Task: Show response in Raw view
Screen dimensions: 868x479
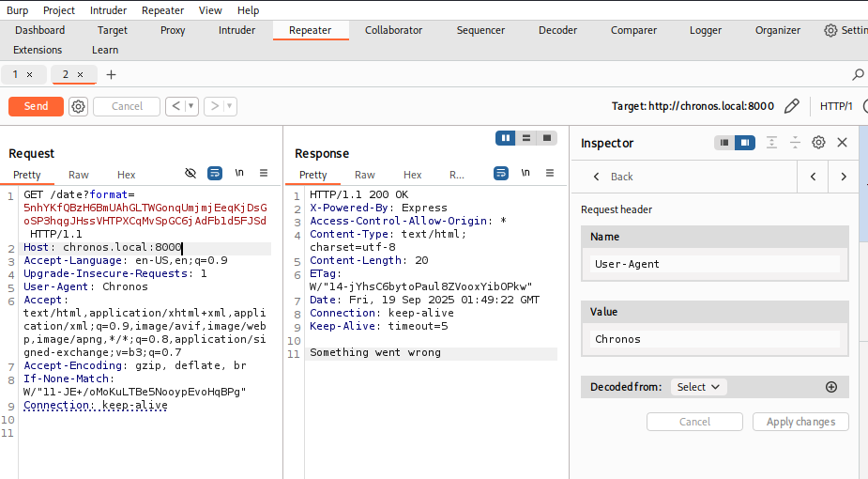Action: pos(365,175)
